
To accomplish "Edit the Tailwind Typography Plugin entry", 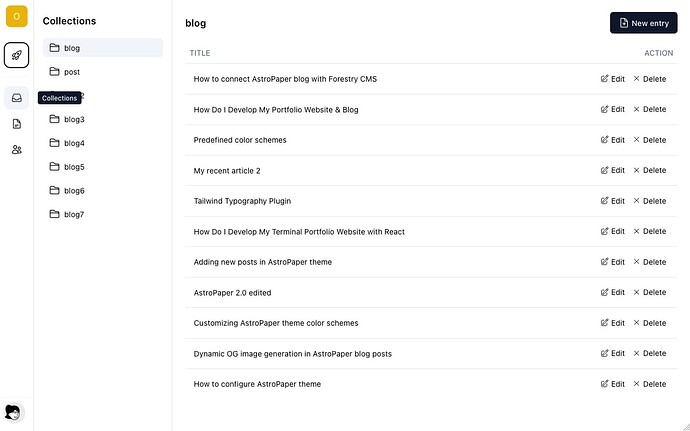I will tap(613, 201).
